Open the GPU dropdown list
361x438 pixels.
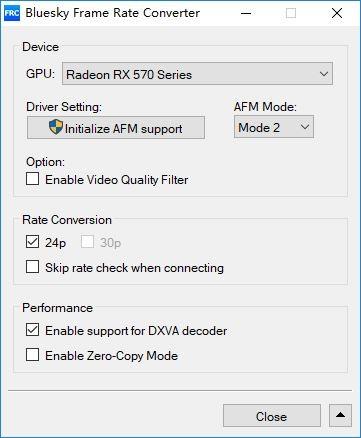pos(197,74)
